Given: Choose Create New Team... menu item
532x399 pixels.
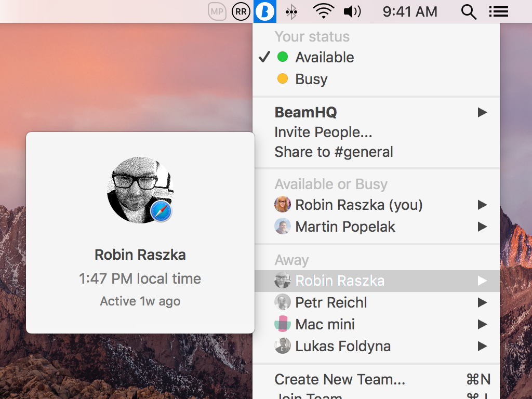Looking at the screenshot, I should [376, 379].
